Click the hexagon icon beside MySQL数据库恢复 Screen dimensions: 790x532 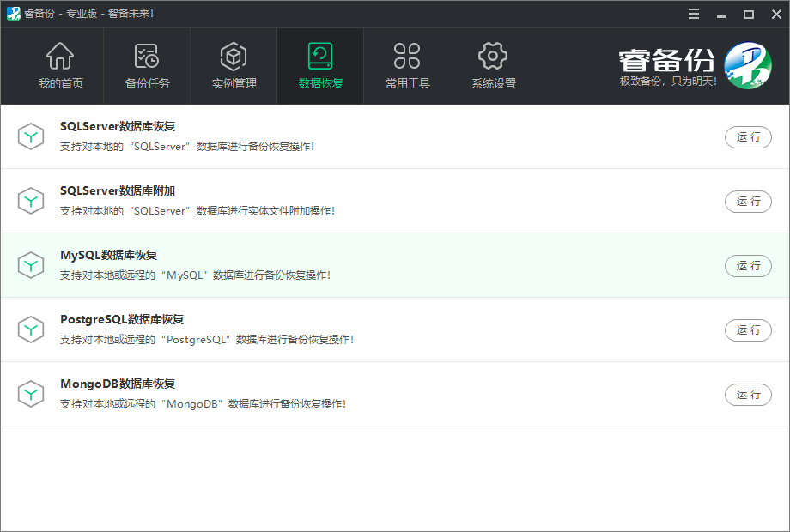(x=31, y=265)
